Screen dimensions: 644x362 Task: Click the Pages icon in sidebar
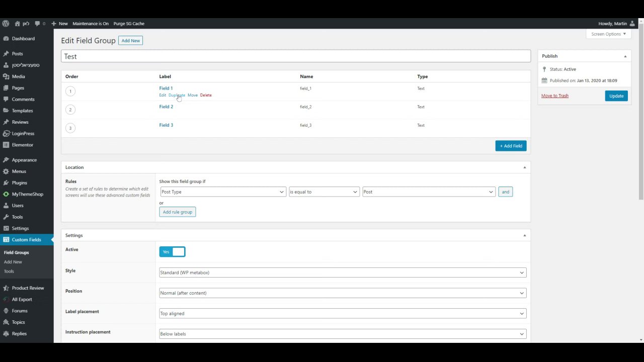pos(6,88)
